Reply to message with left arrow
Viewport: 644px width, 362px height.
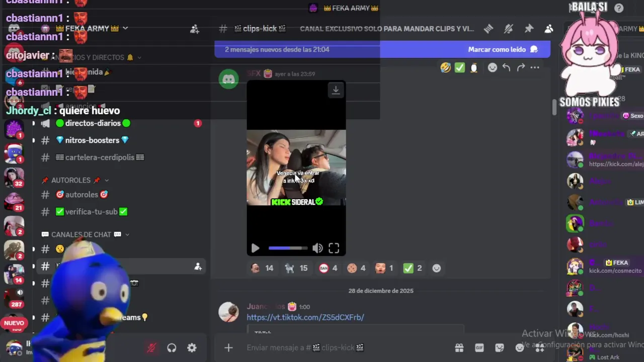point(507,67)
